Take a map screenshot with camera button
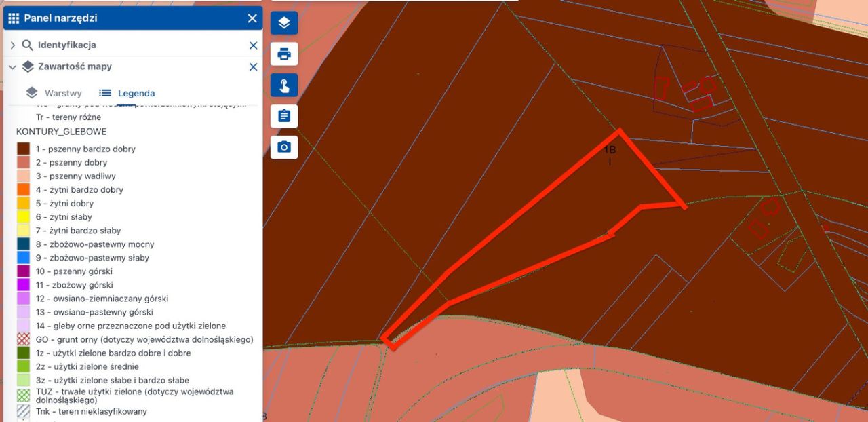 tap(284, 147)
